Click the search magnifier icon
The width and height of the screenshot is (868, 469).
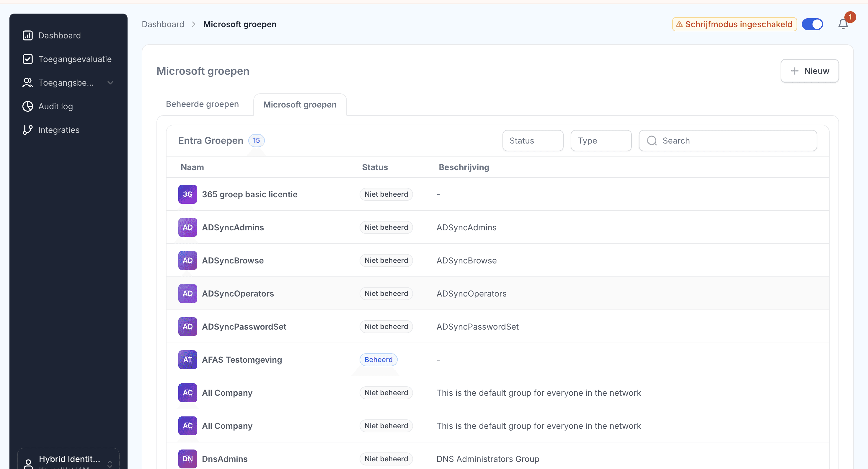tap(652, 141)
